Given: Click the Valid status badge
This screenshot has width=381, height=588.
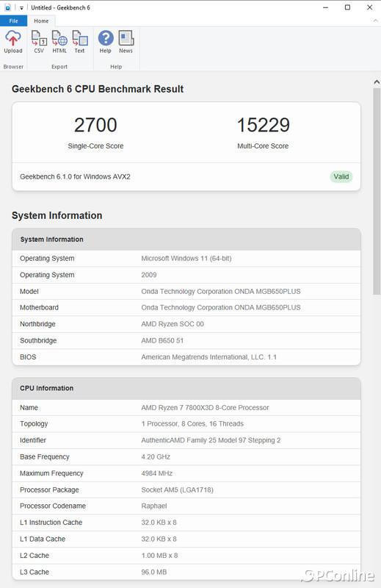Looking at the screenshot, I should point(341,176).
